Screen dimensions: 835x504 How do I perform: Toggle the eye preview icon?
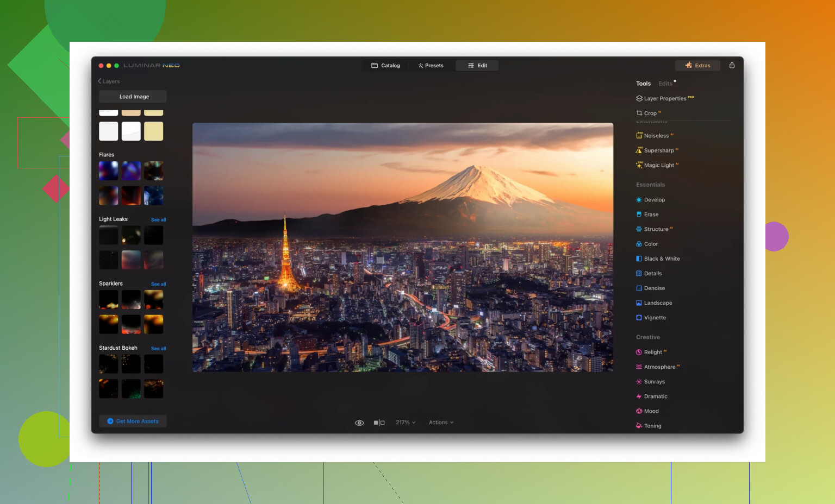359,423
